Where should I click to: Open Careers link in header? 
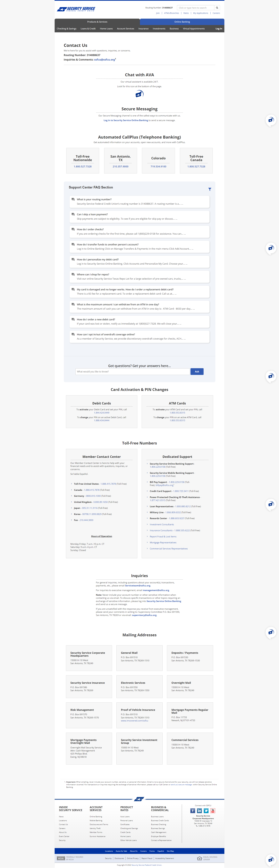click(x=216, y=13)
